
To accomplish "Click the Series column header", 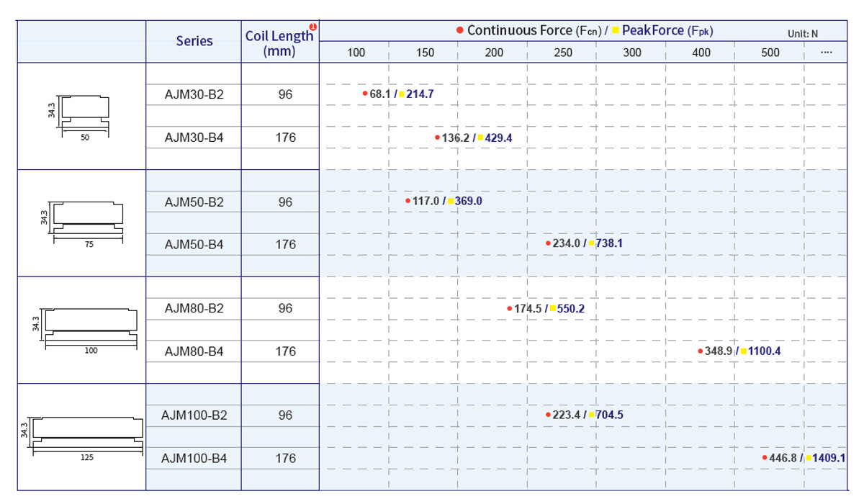I will 194,41.
